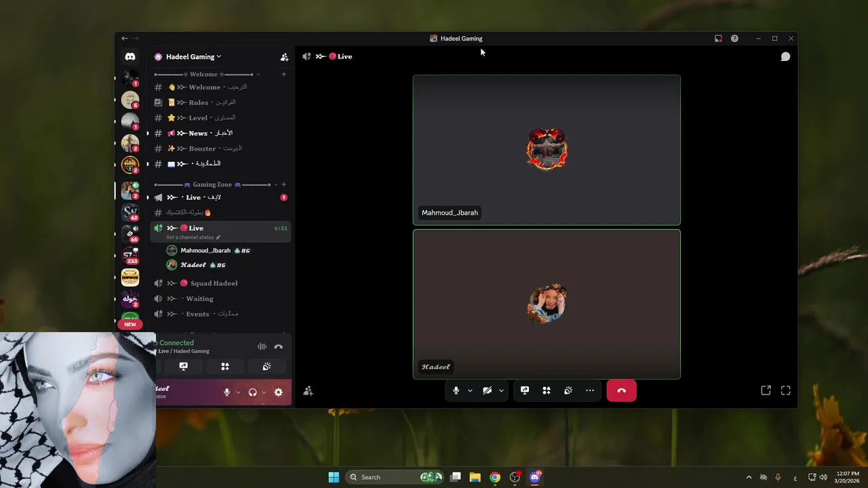The image size is (868, 488).
Task: Click Mahmoud_Jbarah video tile
Action: click(547, 150)
